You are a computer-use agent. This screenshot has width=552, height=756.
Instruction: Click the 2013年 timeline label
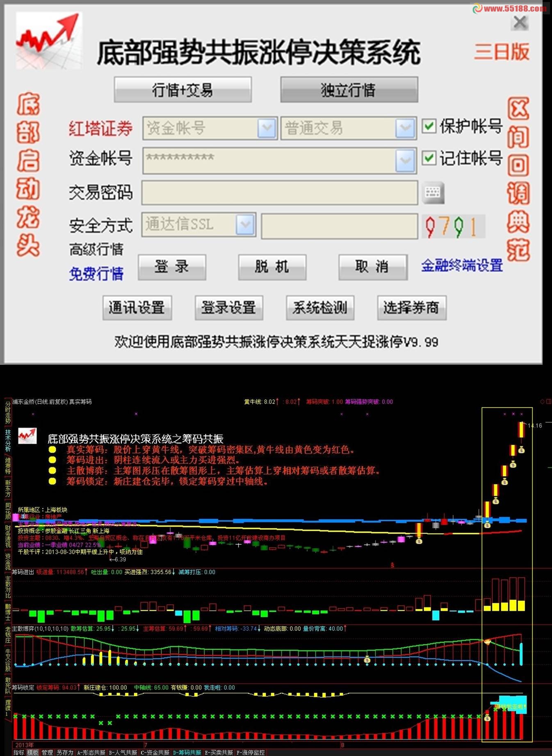(x=25, y=745)
